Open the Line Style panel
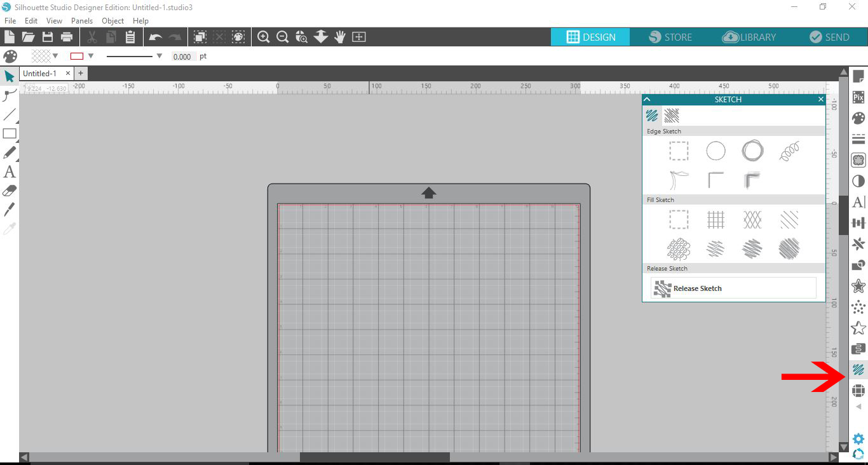This screenshot has width=868, height=465. [858, 140]
